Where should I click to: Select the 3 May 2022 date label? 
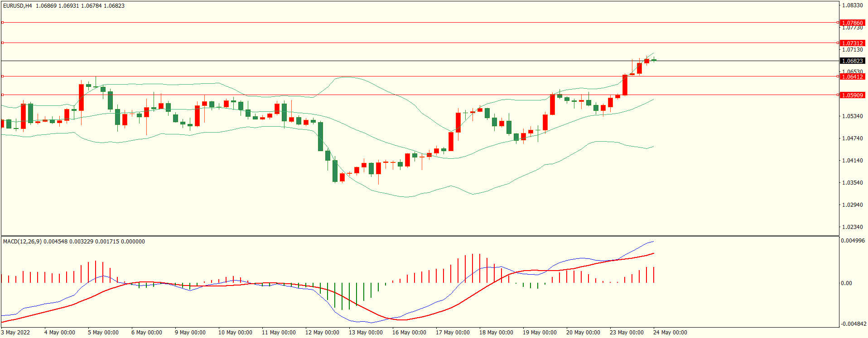click(x=15, y=333)
